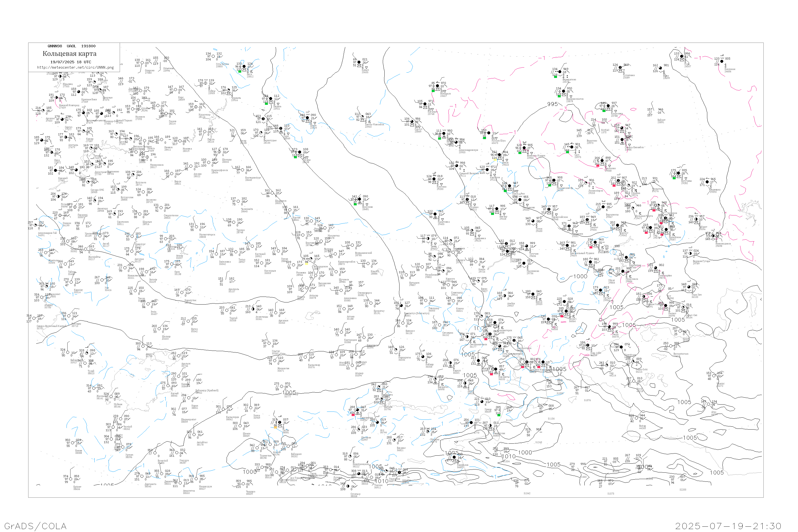Click the red square at Сарышаган station
Image resolution: width=798 pixels, height=532 pixels.
pos(353,415)
